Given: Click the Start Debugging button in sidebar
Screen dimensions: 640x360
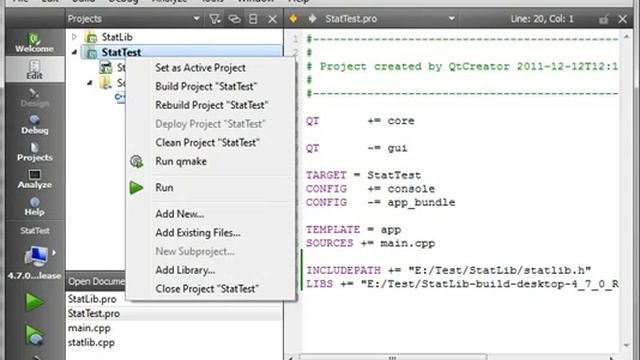Looking at the screenshot, I should point(34,336).
